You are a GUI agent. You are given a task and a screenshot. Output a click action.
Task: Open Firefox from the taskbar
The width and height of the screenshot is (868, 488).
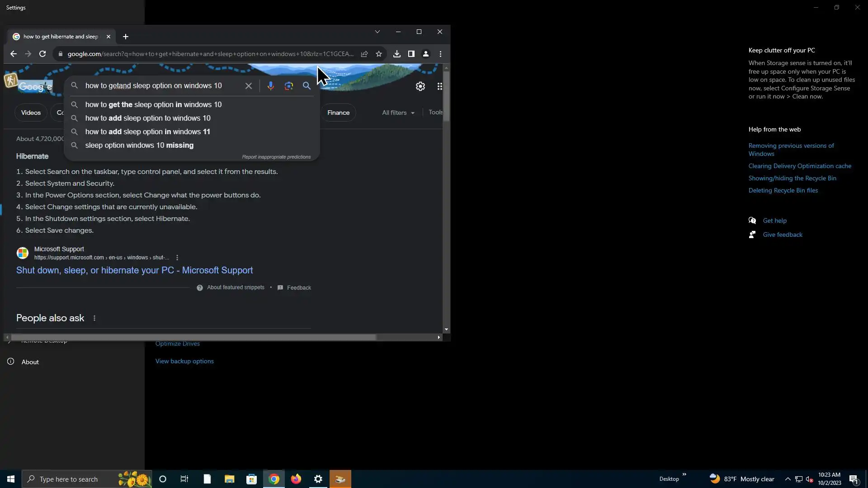[x=296, y=479]
